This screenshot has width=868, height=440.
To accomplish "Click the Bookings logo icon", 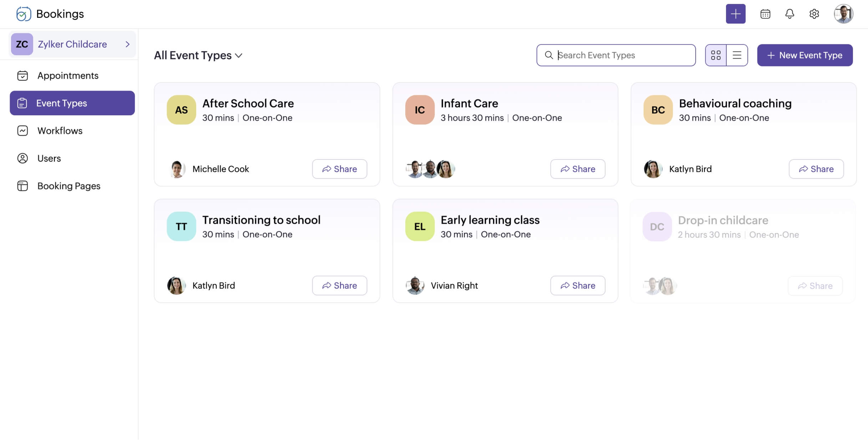I will (x=24, y=14).
